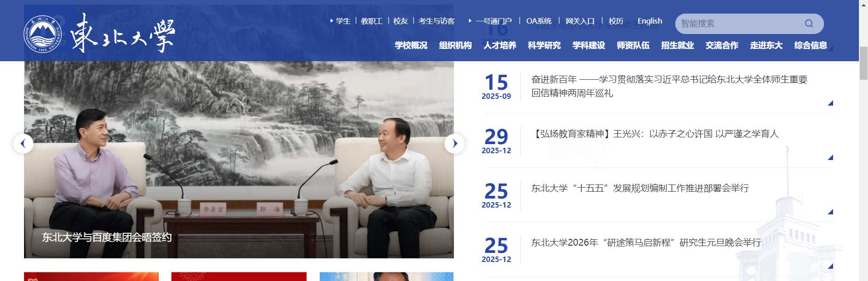Switch site language to English
Screen dimensions: 868x281
pos(650,21)
